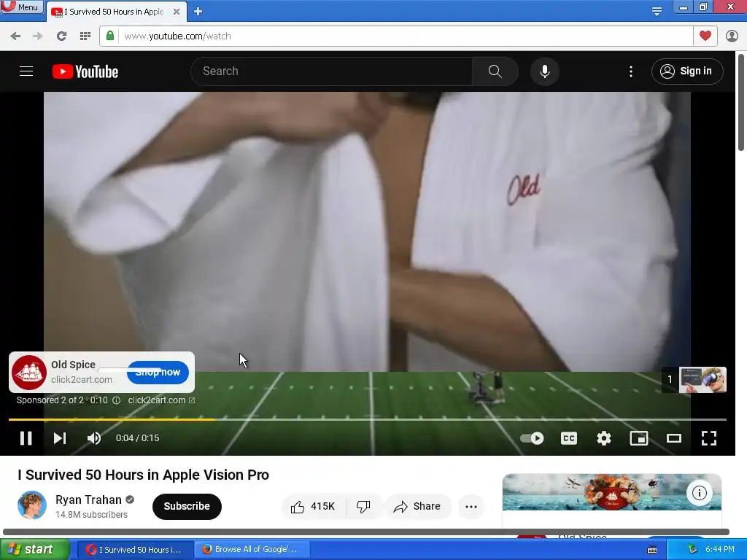This screenshot has width=747, height=560.
Task: Switch to miniplayer mode
Action: [639, 438]
